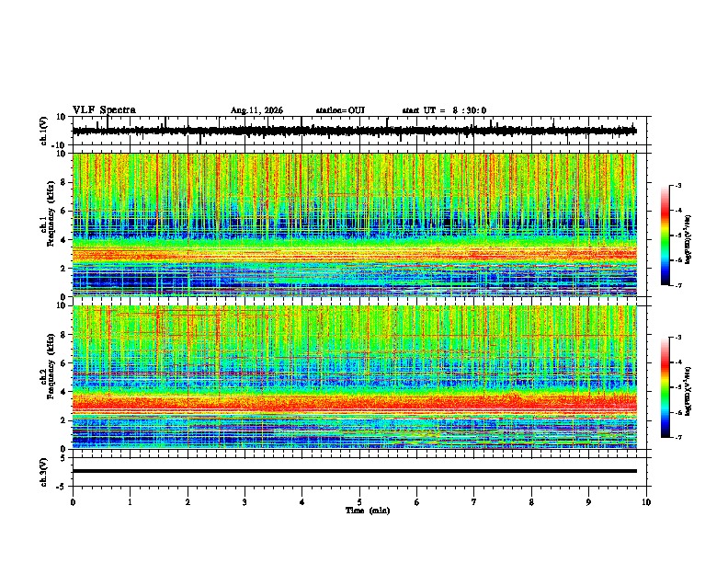728x563 pixels.
Task: Click the 'VLF Spectra' title text
Action: [x=104, y=110]
